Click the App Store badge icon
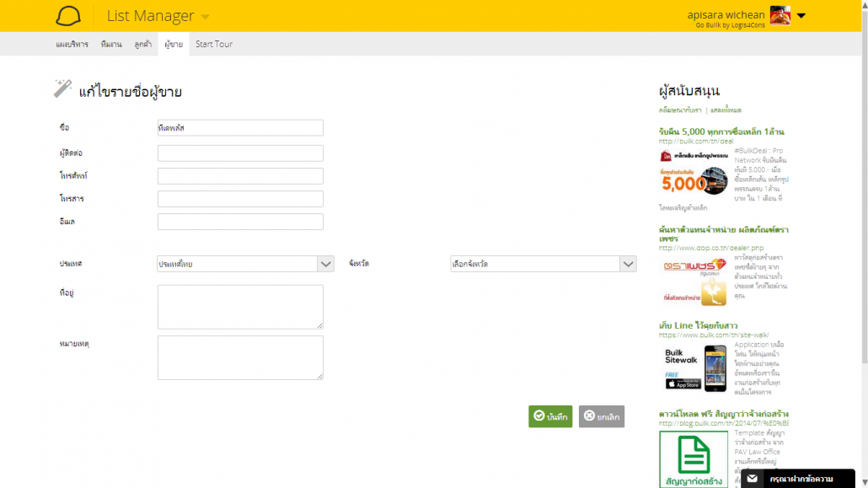The height and width of the screenshot is (488, 868). 683,383
